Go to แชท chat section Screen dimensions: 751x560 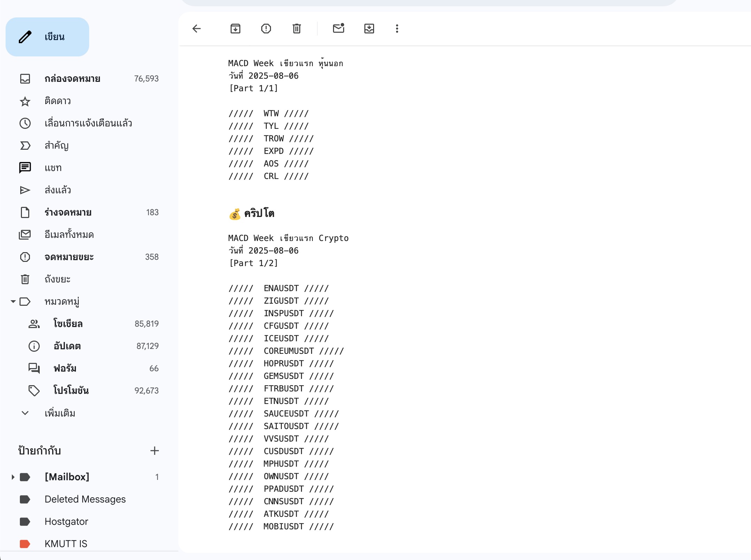[53, 168]
